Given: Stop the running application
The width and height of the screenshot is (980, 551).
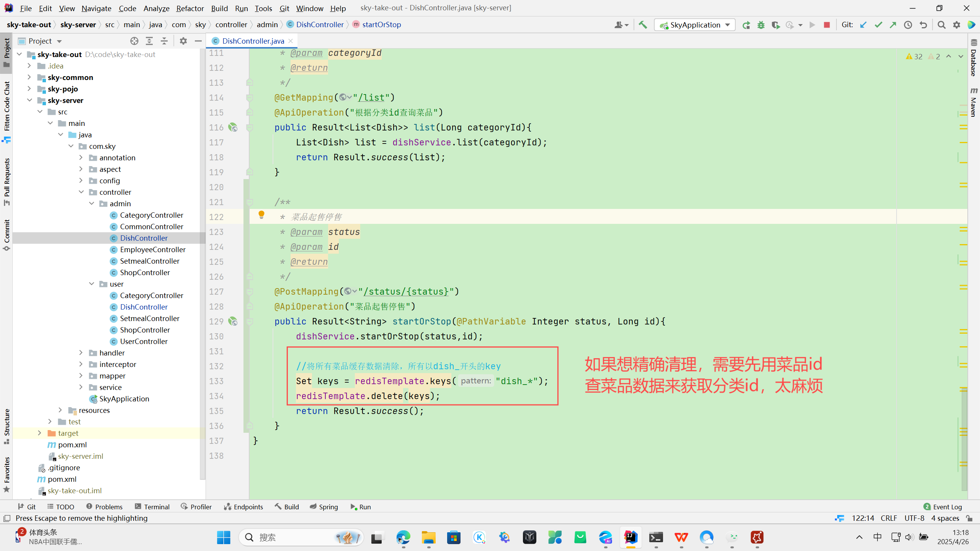Looking at the screenshot, I should click(827, 25).
